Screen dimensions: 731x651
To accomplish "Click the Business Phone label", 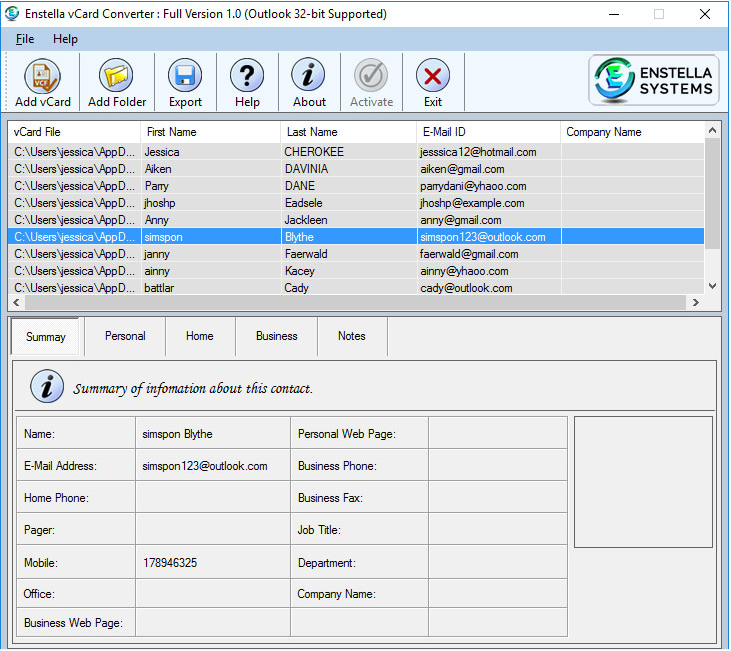I will pyautogui.click(x=337, y=466).
